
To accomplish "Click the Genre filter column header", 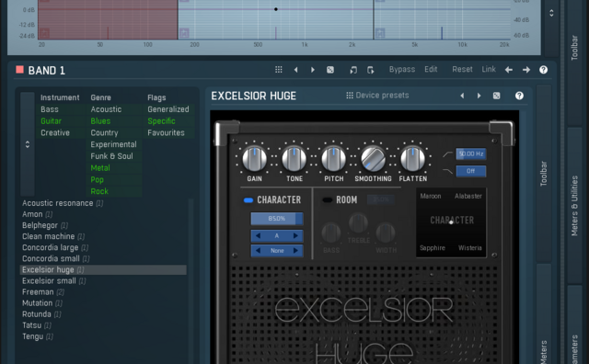I will click(100, 97).
